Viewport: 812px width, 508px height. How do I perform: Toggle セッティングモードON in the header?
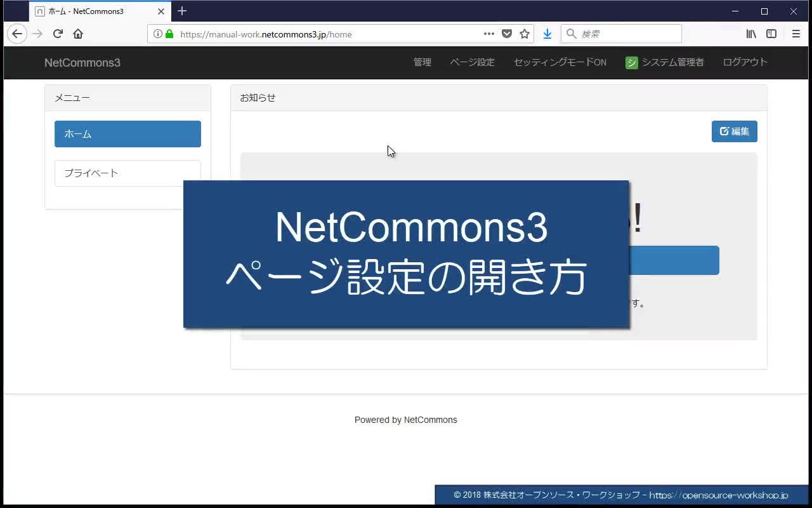pyautogui.click(x=560, y=62)
